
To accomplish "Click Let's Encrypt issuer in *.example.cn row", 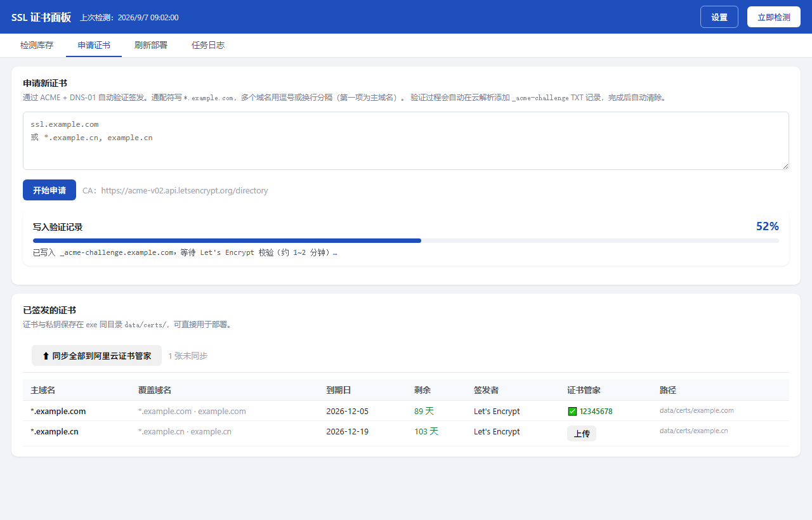I will pyautogui.click(x=497, y=431).
